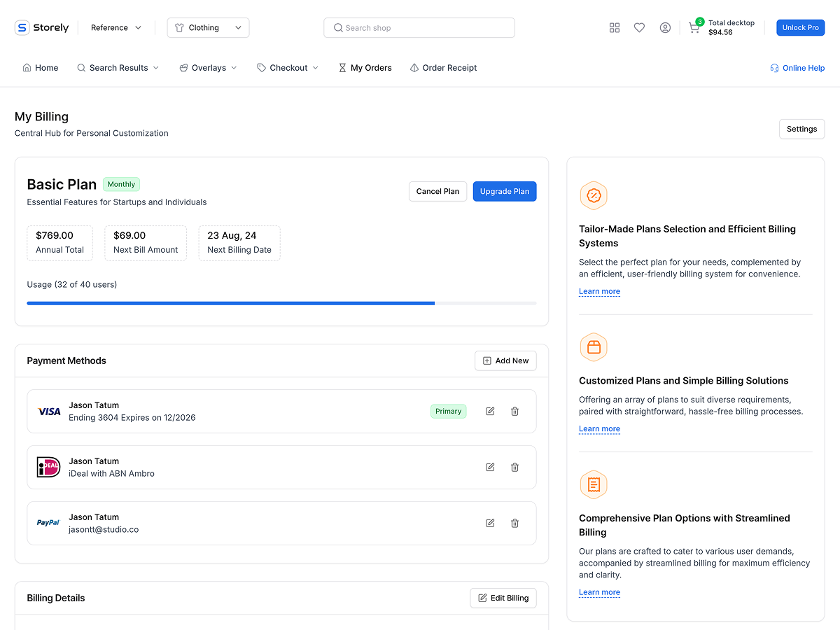Image resolution: width=840 pixels, height=630 pixels.
Task: Edit the iDeal payment method
Action: pos(490,467)
